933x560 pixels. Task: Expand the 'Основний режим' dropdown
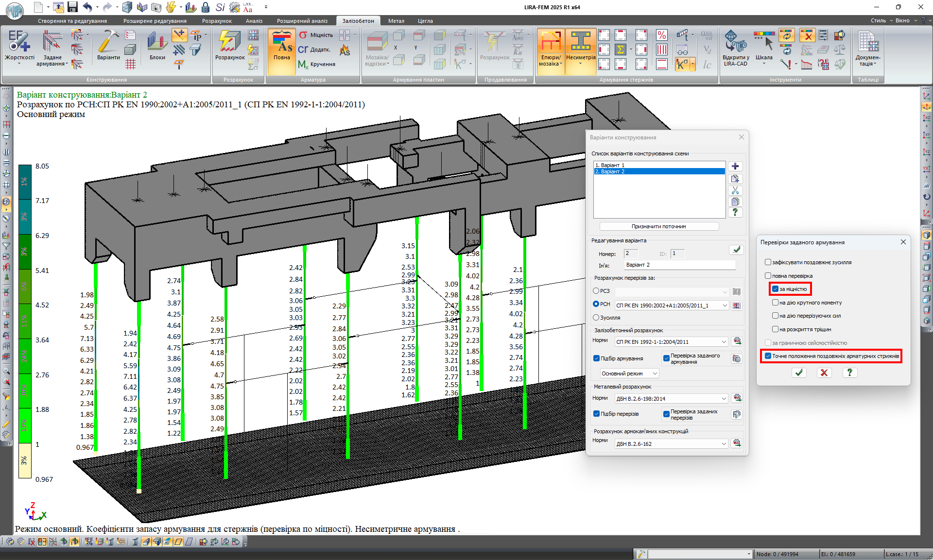click(x=655, y=373)
